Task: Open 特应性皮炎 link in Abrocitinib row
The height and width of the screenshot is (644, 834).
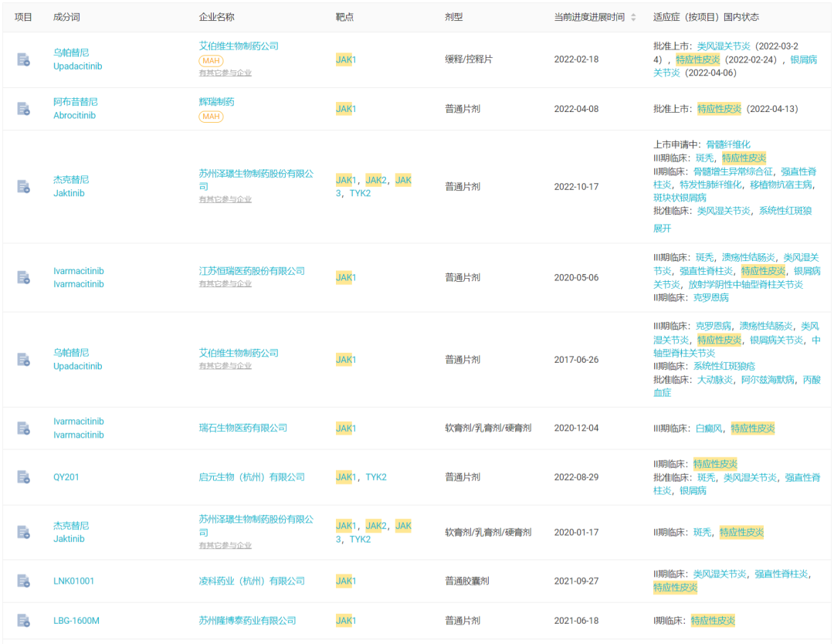Action: (x=719, y=109)
